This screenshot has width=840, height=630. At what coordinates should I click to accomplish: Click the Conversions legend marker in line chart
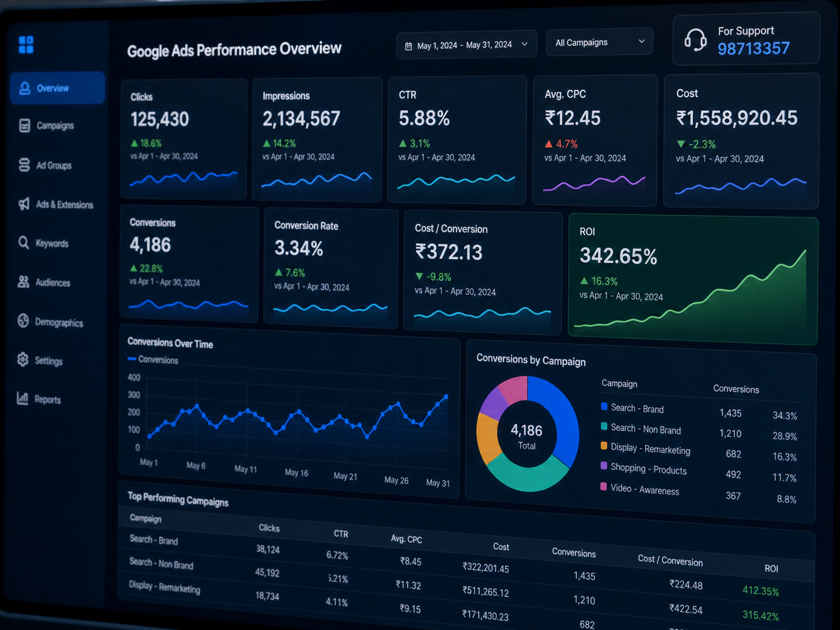[x=132, y=359]
